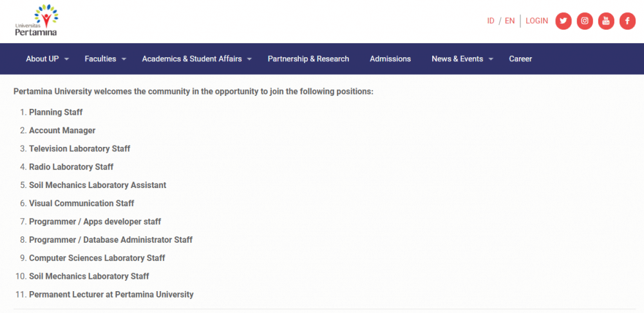
Task: Expand the News & Events dropdown arrow
Action: click(491, 59)
